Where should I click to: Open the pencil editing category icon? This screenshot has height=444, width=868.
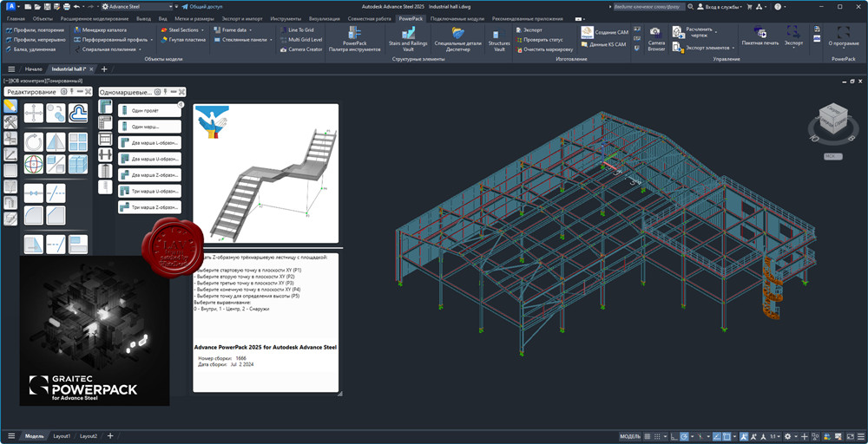[x=10, y=106]
